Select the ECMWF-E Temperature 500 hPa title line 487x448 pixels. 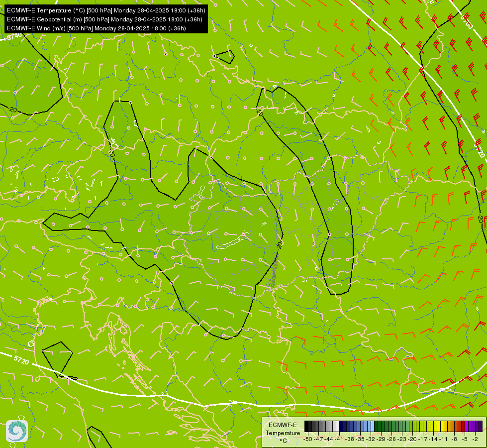[106, 10]
